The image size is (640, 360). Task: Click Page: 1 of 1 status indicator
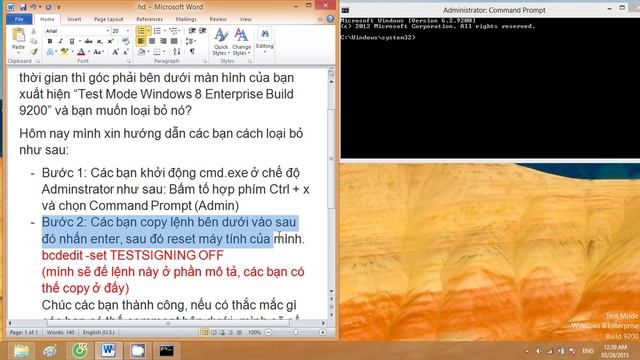(24, 333)
